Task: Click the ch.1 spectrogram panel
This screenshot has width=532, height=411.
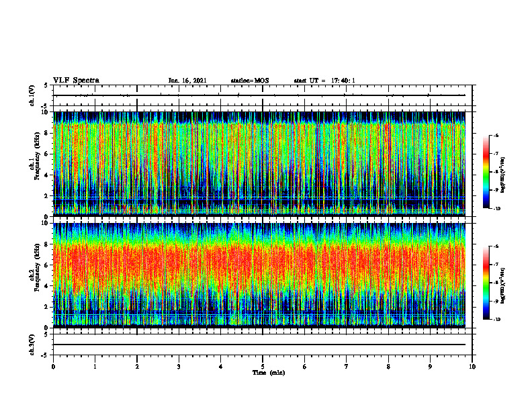Action: 259,164
